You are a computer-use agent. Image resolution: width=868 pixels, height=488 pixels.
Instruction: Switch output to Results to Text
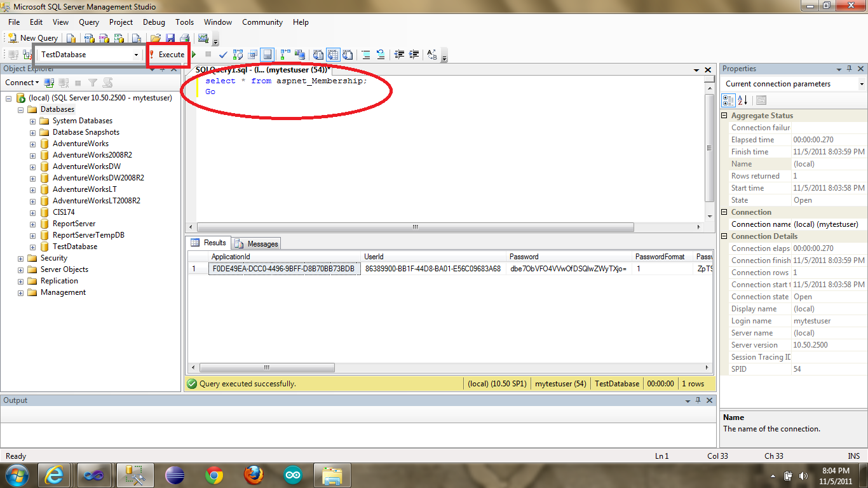pyautogui.click(x=318, y=55)
